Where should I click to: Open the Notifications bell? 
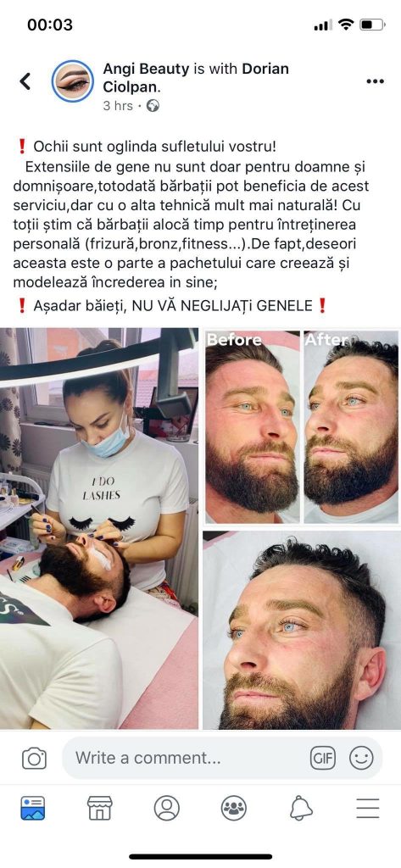[x=301, y=809]
